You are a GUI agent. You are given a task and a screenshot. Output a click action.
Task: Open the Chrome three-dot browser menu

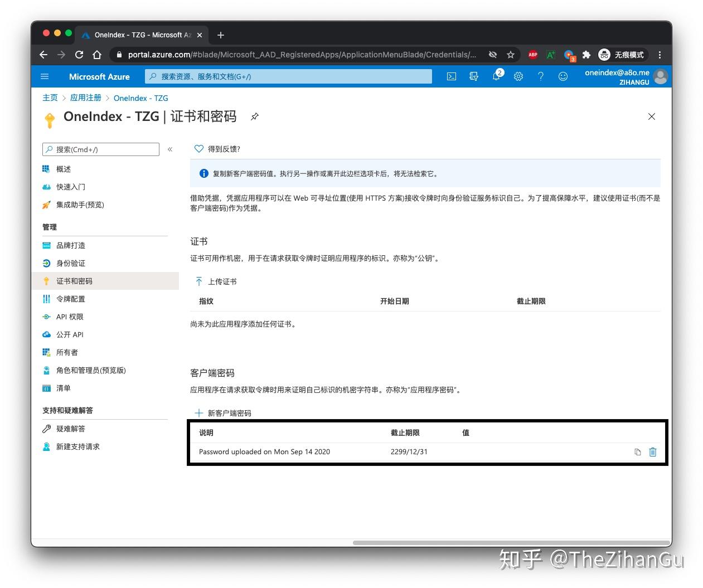(x=660, y=55)
